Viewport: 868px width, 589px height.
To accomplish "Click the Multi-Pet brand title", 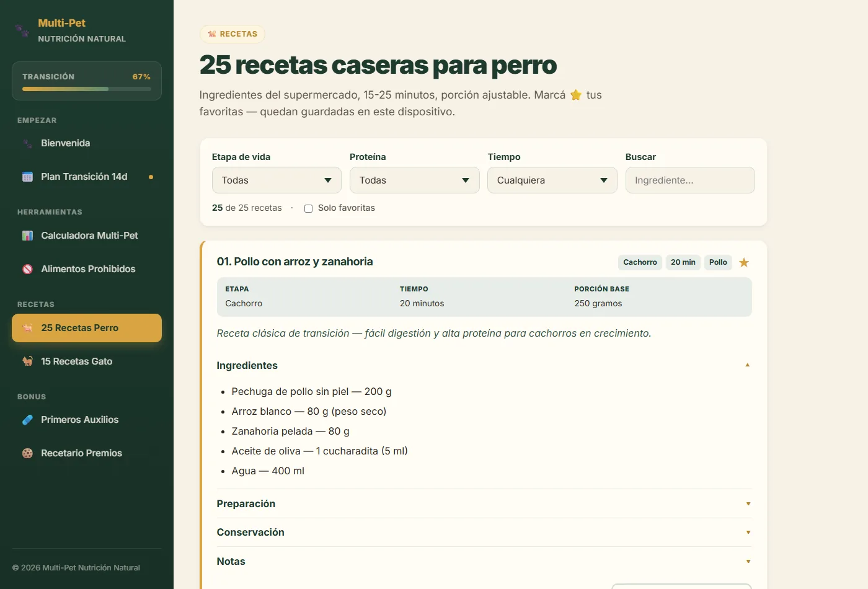I will 61,23.
